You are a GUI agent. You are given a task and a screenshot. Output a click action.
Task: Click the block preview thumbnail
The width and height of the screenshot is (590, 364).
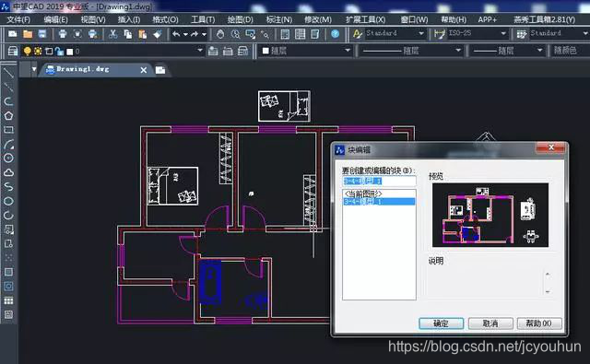pyautogui.click(x=490, y=215)
